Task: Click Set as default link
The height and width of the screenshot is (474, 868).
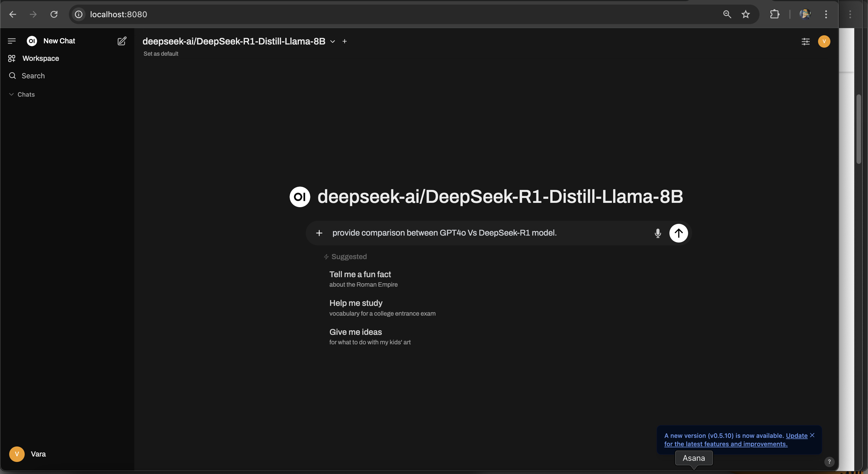Action: click(x=161, y=54)
